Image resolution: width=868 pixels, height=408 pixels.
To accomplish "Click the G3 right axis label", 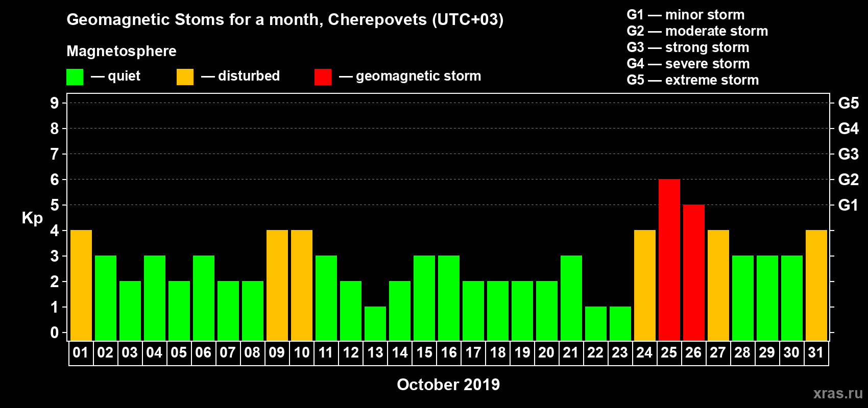I will click(x=849, y=154).
